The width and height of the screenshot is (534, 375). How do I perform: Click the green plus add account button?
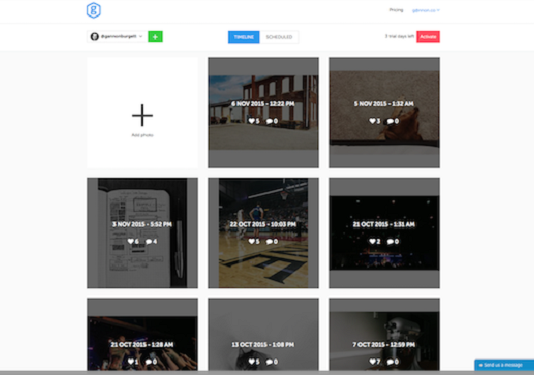pyautogui.click(x=155, y=36)
